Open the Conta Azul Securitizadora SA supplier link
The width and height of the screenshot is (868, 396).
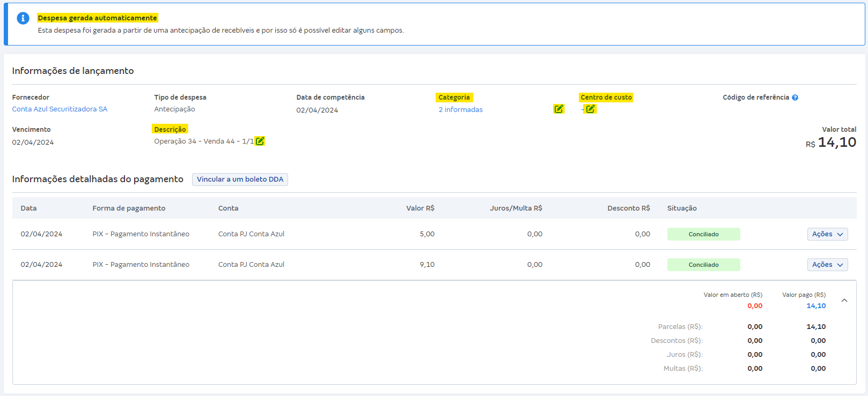(60, 109)
